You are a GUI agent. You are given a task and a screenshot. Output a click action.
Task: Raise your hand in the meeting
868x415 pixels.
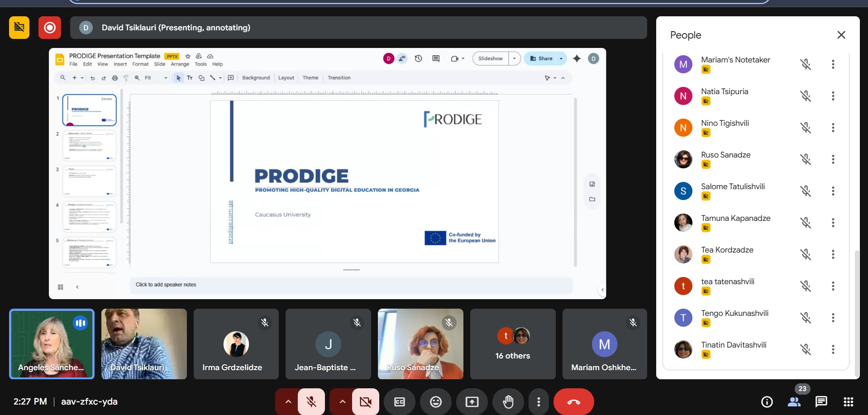coord(508,402)
